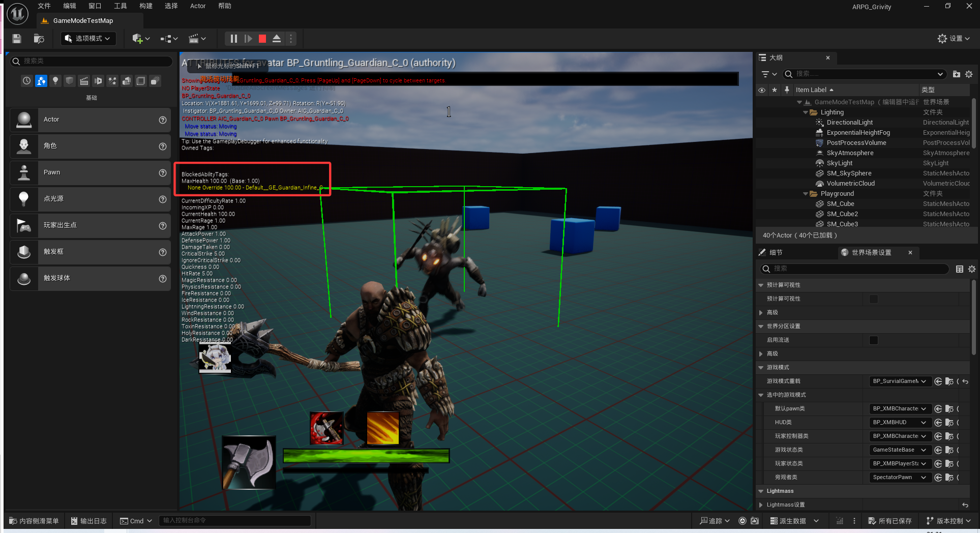Open the 选项模式 mode dropdown
The image size is (980, 533).
tap(88, 39)
